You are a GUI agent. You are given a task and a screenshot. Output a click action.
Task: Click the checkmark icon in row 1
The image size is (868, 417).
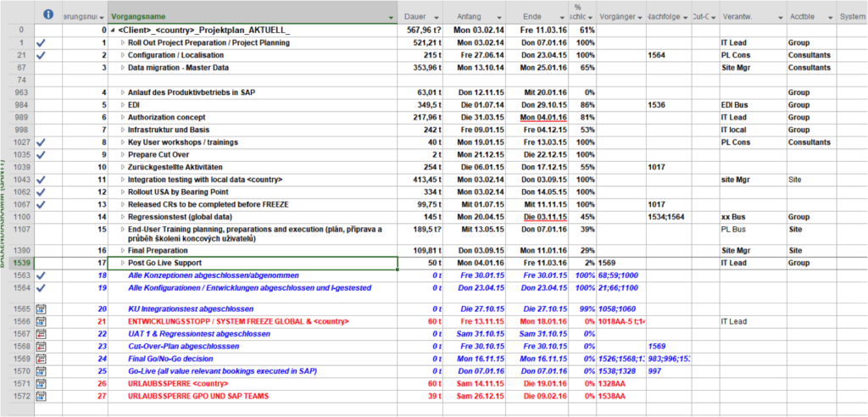(x=40, y=42)
